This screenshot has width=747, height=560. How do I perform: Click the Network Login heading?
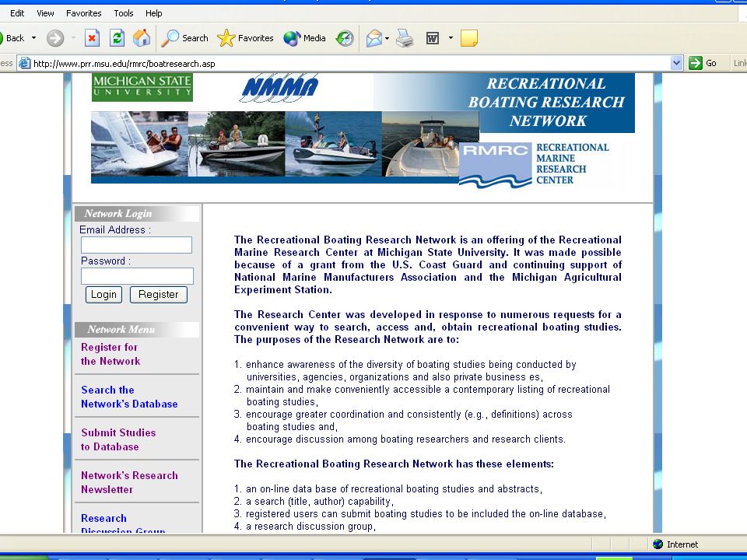click(118, 214)
